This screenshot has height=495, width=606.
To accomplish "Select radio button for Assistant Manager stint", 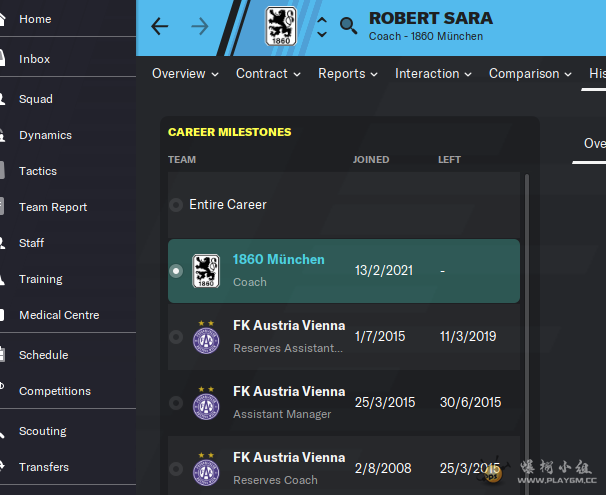I will [x=176, y=403].
